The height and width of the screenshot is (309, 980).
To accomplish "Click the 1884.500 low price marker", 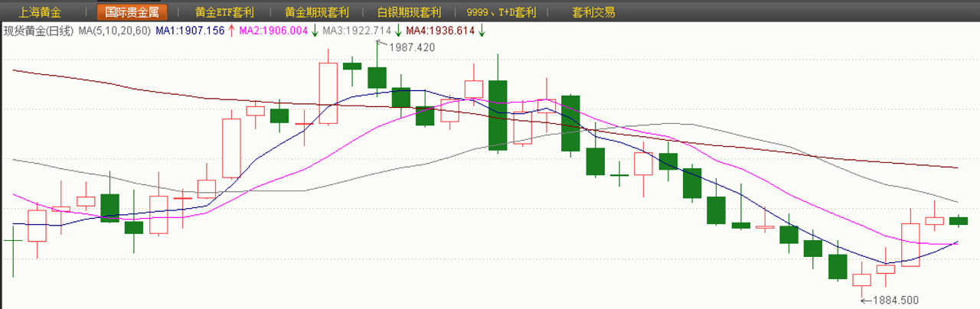I will (895, 300).
